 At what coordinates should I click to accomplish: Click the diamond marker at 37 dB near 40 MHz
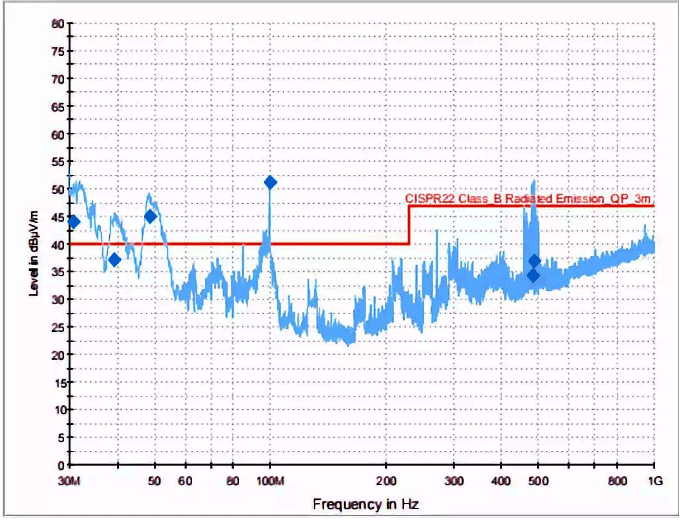pyautogui.click(x=114, y=260)
